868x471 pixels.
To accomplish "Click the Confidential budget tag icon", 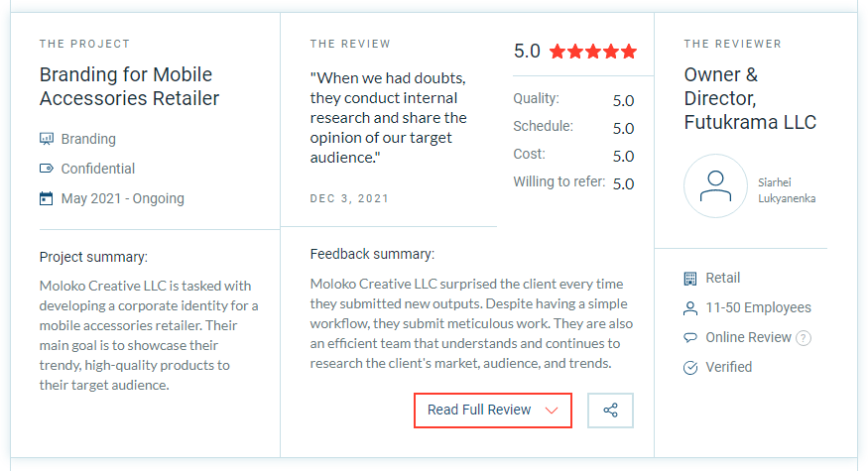I will (47, 169).
